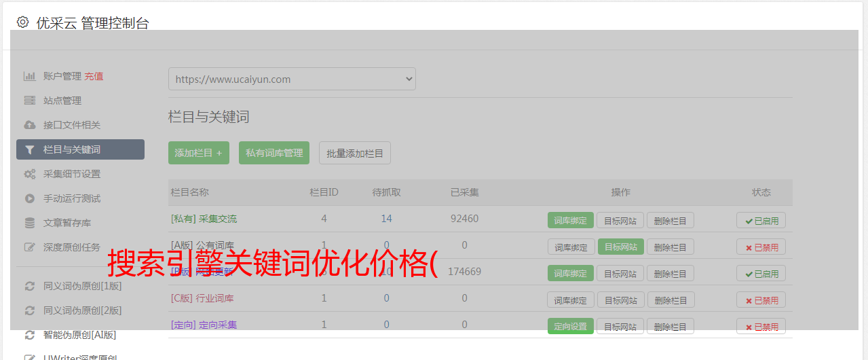Click the server icon for 站点管理
Image resolution: width=868 pixels, height=360 pixels.
[29, 101]
